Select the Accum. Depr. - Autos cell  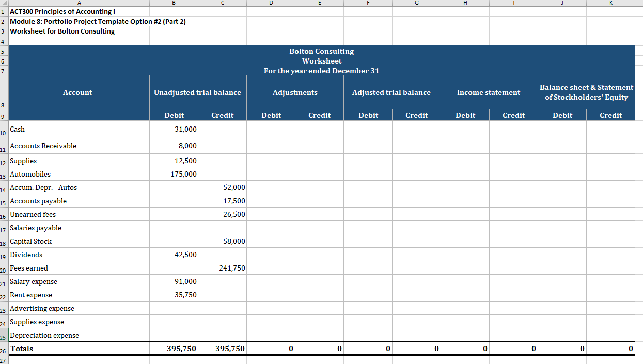[x=79, y=187]
